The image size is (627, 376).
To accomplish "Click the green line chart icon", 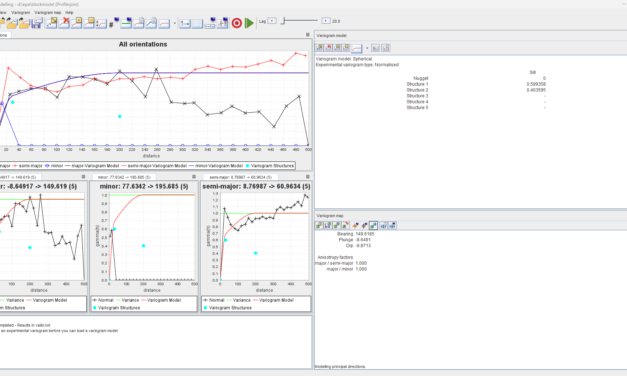I will [126, 23].
